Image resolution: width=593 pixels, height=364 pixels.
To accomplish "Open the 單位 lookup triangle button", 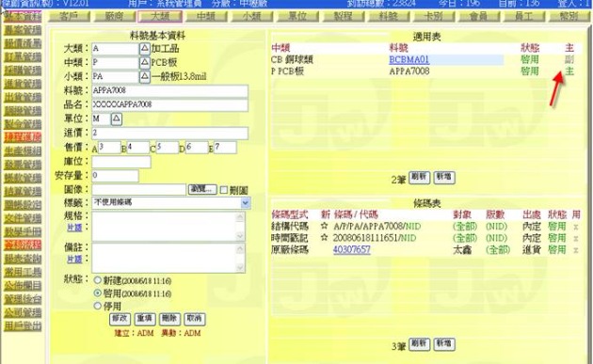I will (116, 119).
